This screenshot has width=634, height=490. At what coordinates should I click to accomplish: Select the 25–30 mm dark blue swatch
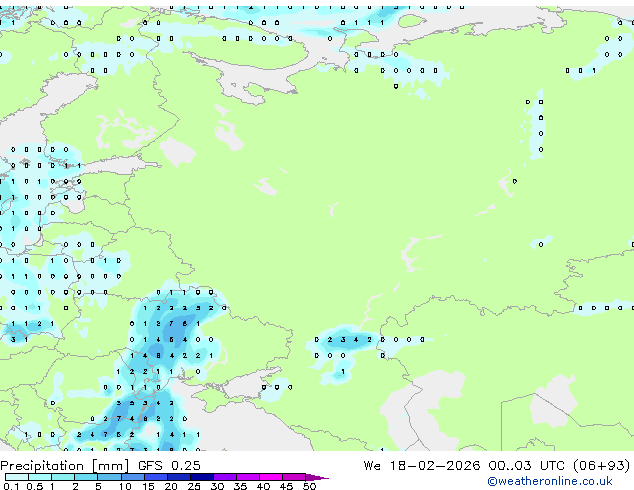click(201, 477)
